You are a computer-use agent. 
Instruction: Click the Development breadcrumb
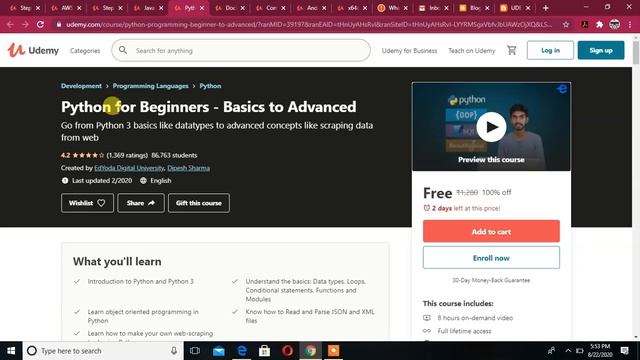[81, 86]
